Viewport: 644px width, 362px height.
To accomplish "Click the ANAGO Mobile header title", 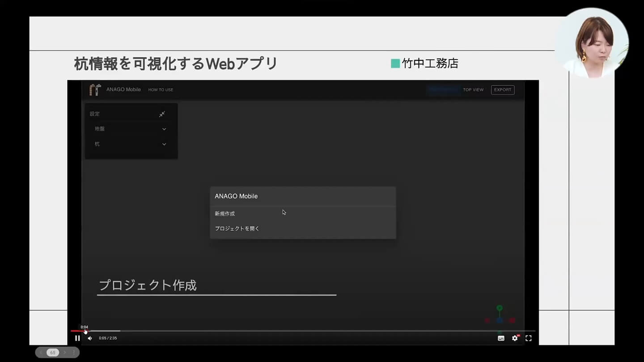I will tap(123, 90).
